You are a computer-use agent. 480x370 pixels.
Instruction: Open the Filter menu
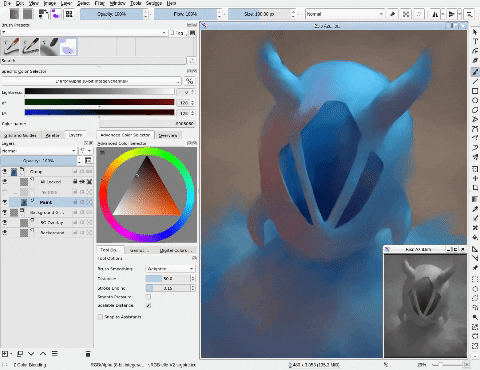[x=99, y=3]
